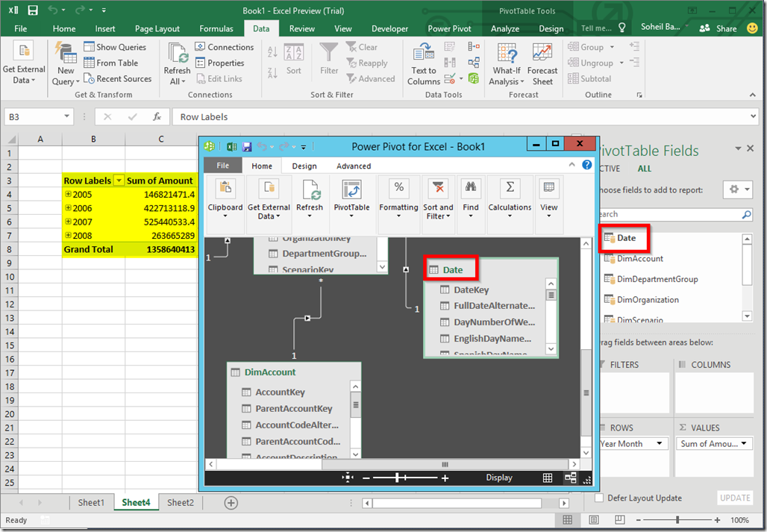The width and height of the screenshot is (767, 532).
Task: Switch to Sheet1 tab
Action: tap(91, 502)
